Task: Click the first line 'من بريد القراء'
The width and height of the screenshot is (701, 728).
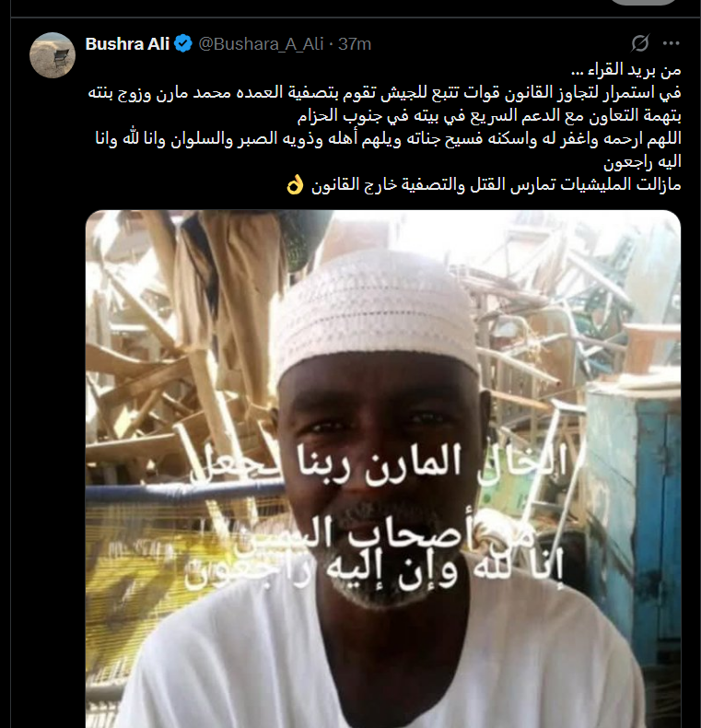Action: [625, 70]
